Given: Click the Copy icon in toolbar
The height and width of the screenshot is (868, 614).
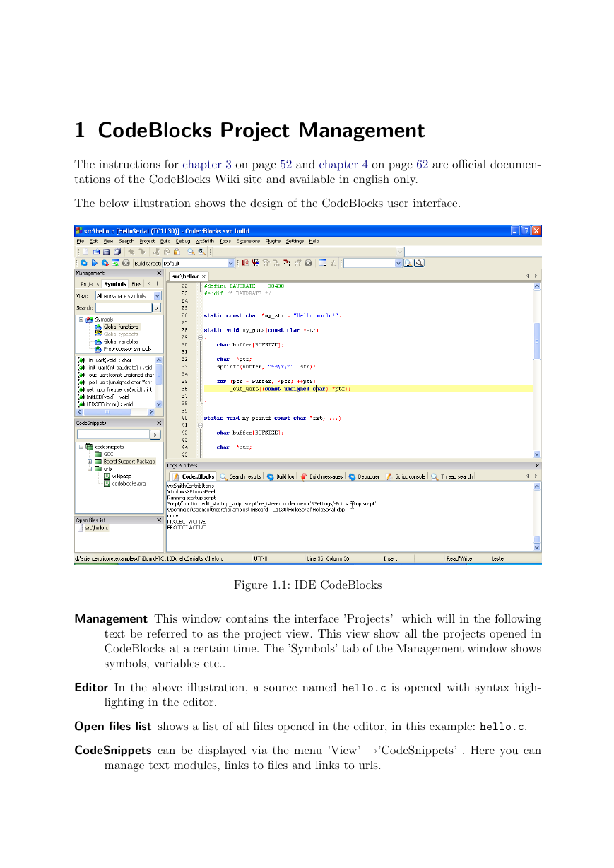Looking at the screenshot, I should pos(167,252).
